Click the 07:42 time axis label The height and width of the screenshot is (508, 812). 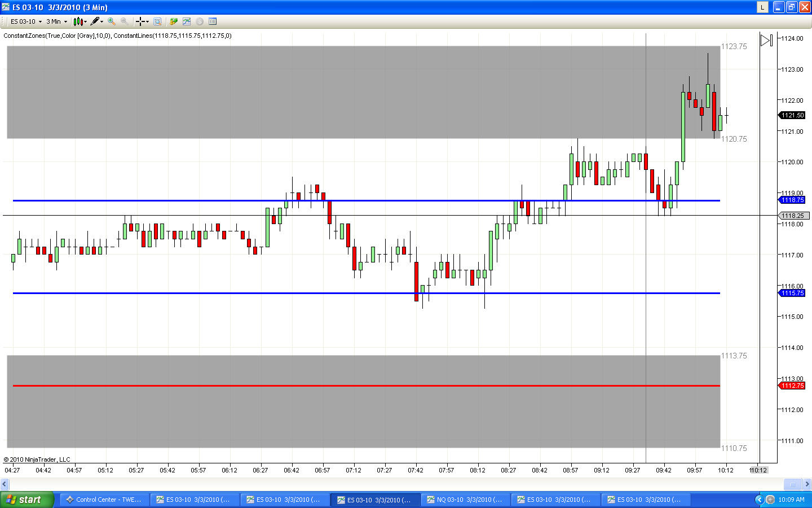[416, 470]
